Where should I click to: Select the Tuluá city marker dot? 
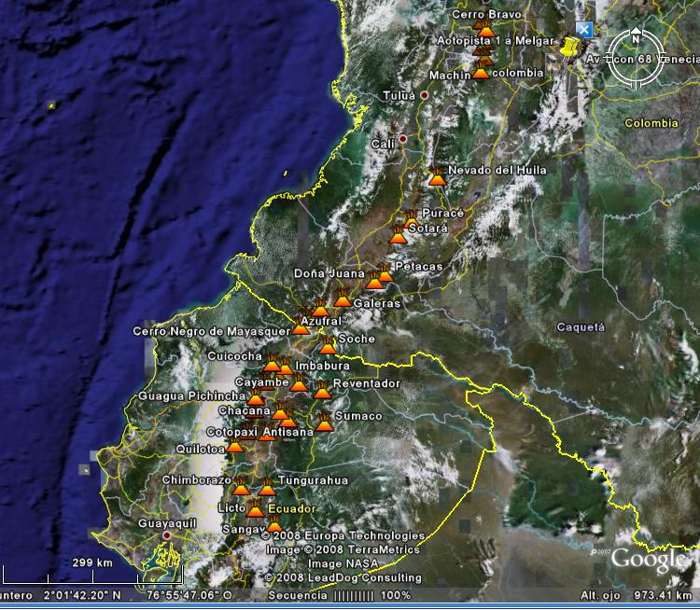(425, 95)
